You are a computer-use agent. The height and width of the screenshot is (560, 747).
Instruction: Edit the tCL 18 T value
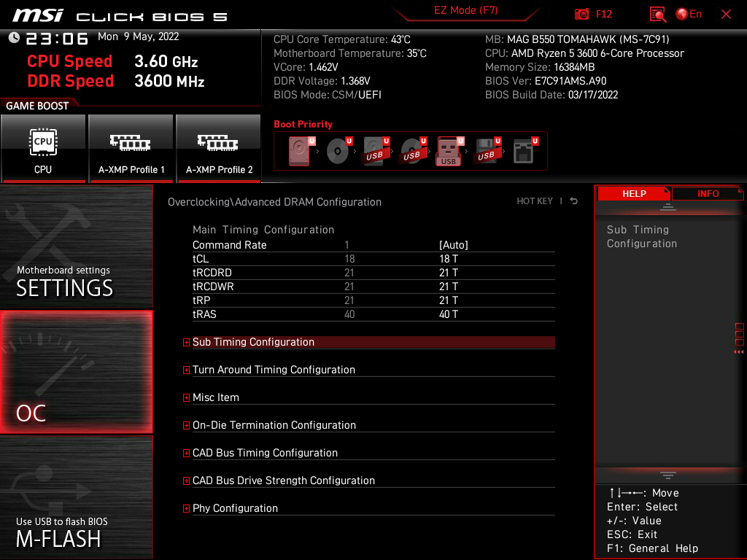click(449, 259)
